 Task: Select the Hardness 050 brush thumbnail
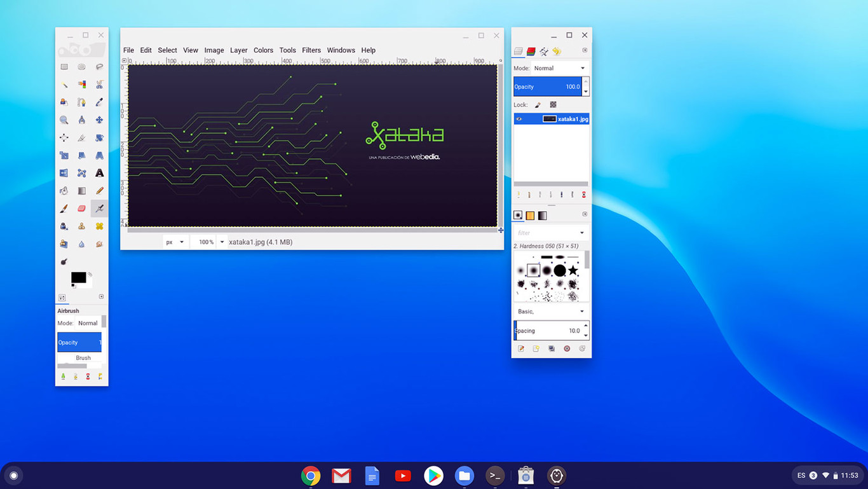(x=533, y=269)
